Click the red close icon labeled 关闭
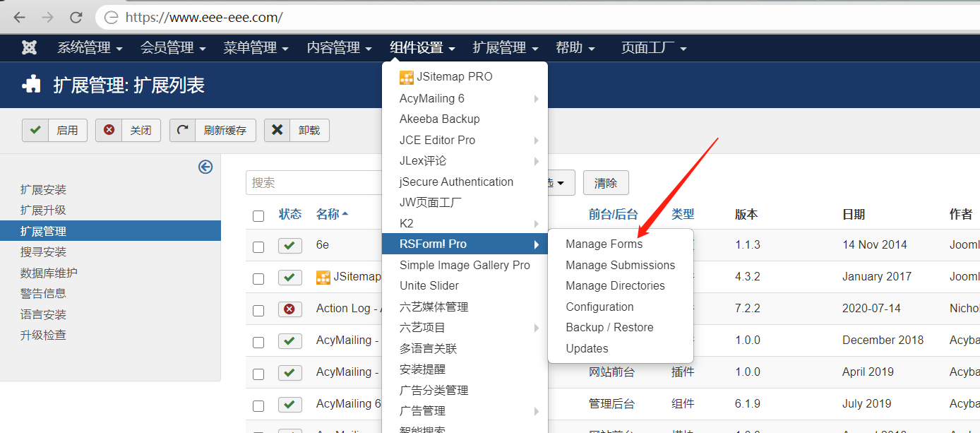Image resolution: width=980 pixels, height=433 pixels. [x=109, y=130]
